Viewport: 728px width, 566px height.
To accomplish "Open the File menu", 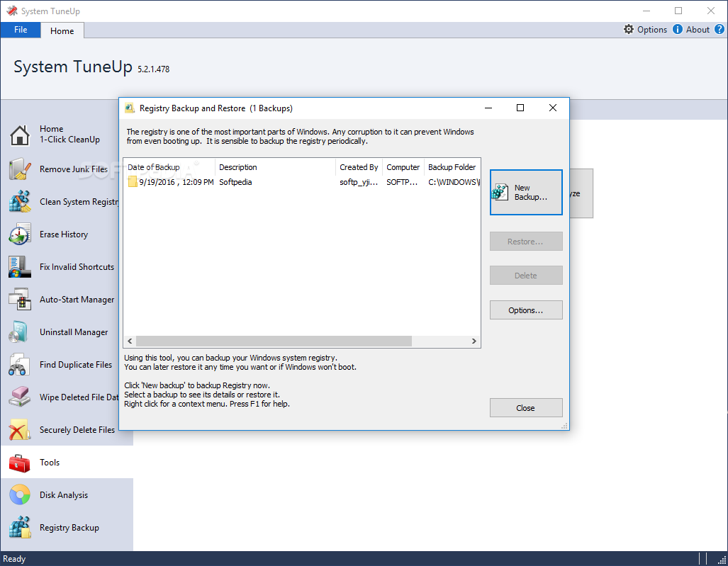I will point(21,30).
